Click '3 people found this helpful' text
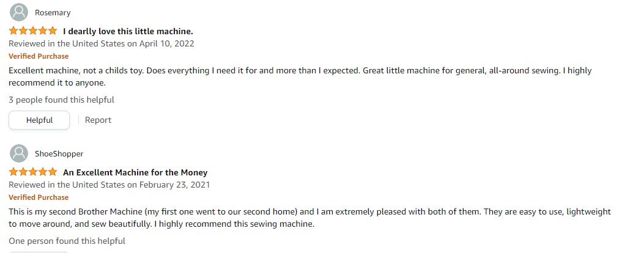This screenshot has width=644, height=253. [x=62, y=100]
